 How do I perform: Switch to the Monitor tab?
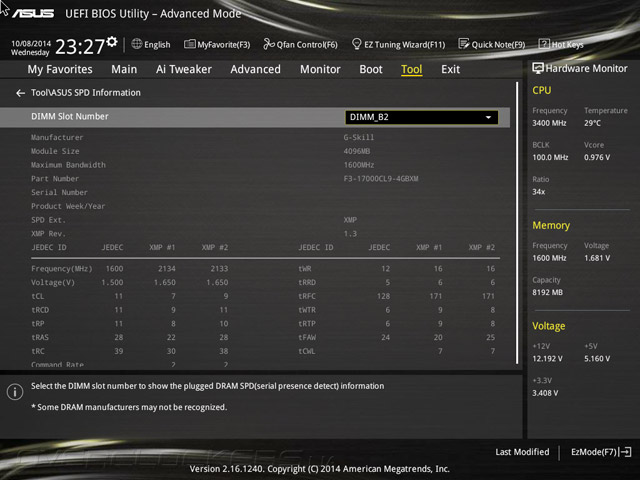click(320, 69)
